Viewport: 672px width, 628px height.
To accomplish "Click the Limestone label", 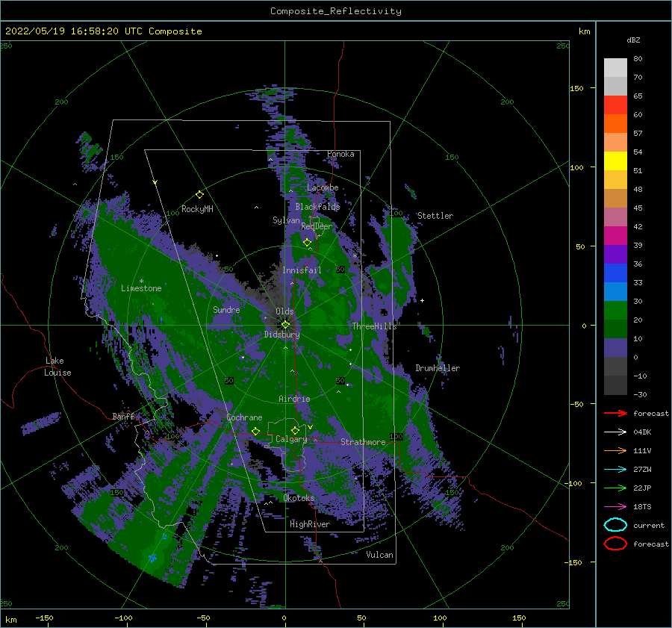I will 141,288.
